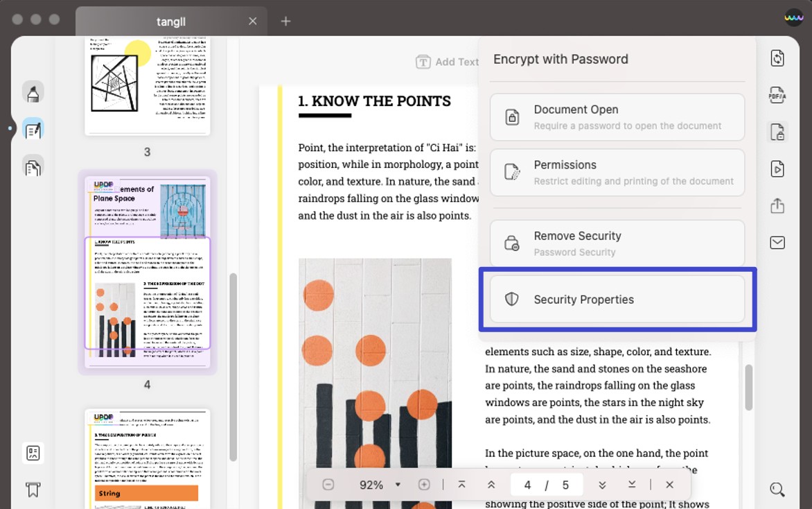The height and width of the screenshot is (509, 812).
Task: Select the compress document icon
Action: pos(777,58)
